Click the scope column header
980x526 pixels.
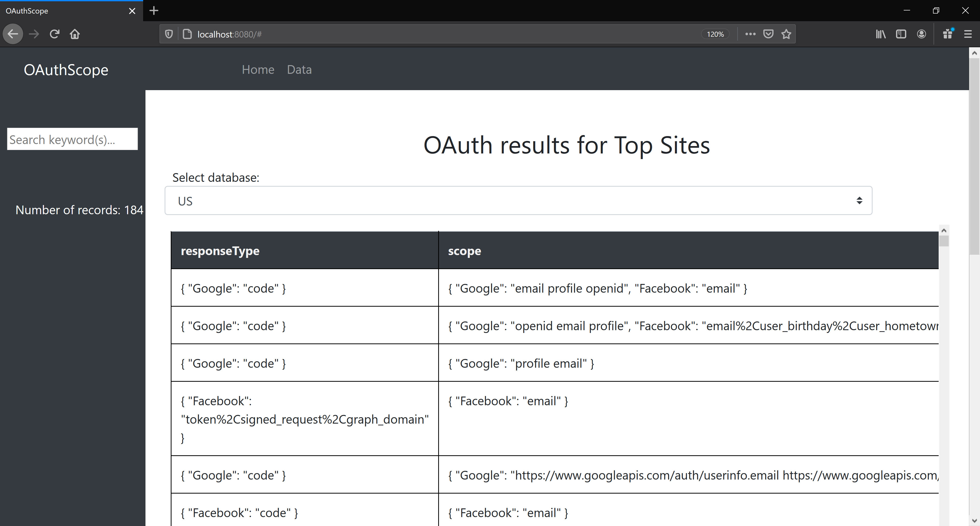[x=689, y=250]
